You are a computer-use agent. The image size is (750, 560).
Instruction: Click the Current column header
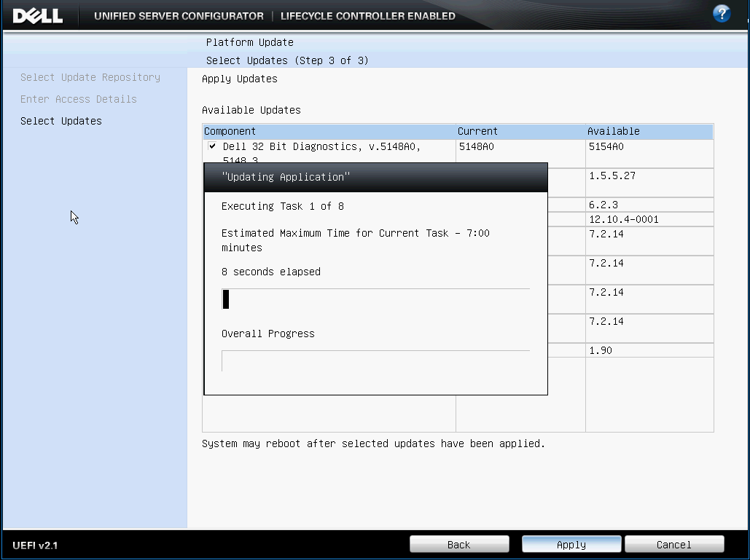click(521, 131)
